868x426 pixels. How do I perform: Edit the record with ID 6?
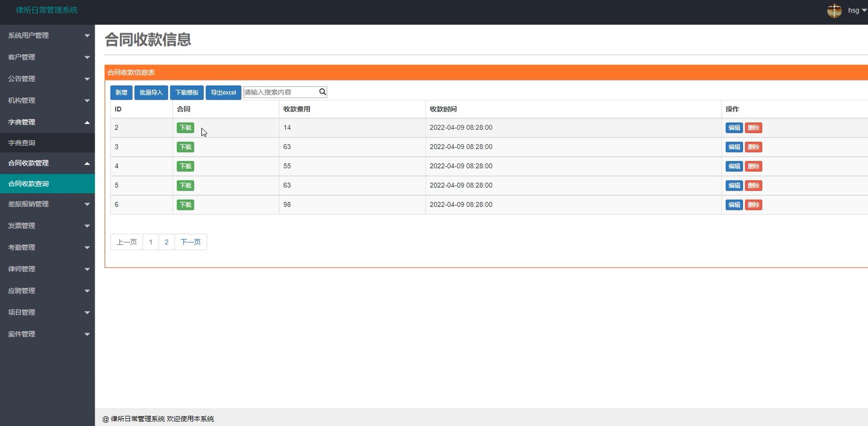734,205
